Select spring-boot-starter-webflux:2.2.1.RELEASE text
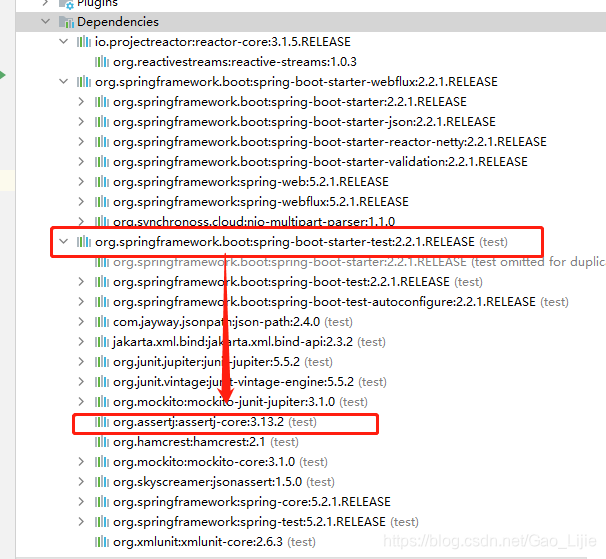The image size is (606, 559). (296, 82)
